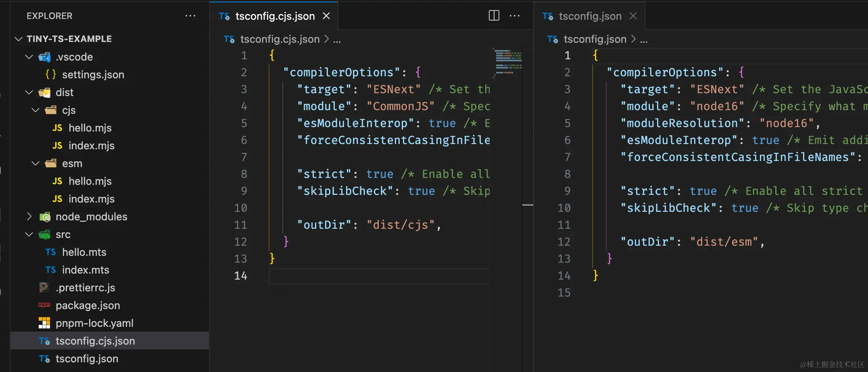Click the braces icon beside settings.json
868x372 pixels.
click(x=51, y=74)
